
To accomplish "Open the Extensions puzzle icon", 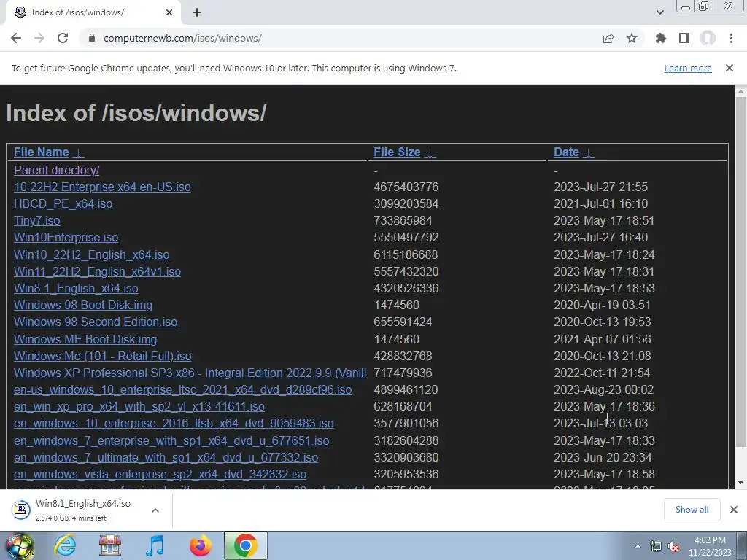I will pos(661,38).
